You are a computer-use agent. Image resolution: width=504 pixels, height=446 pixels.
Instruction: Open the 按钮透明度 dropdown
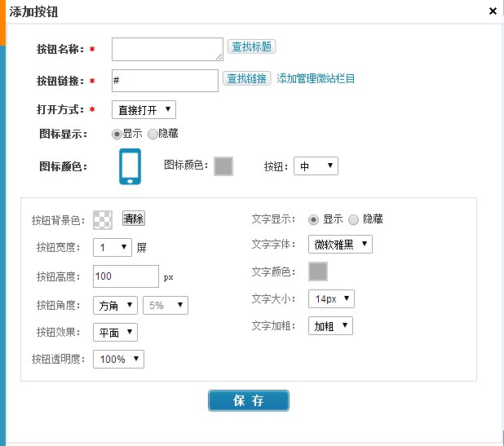pyautogui.click(x=118, y=359)
